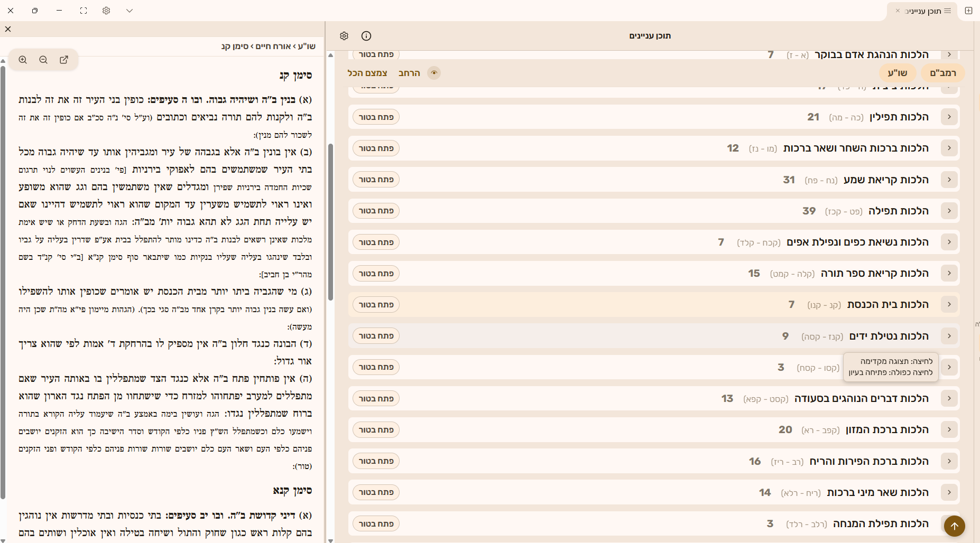Screen dimensions: 980x543
Task: Select the הלכות דברים הנוהגים בסעודה row title
Action: [862, 398]
